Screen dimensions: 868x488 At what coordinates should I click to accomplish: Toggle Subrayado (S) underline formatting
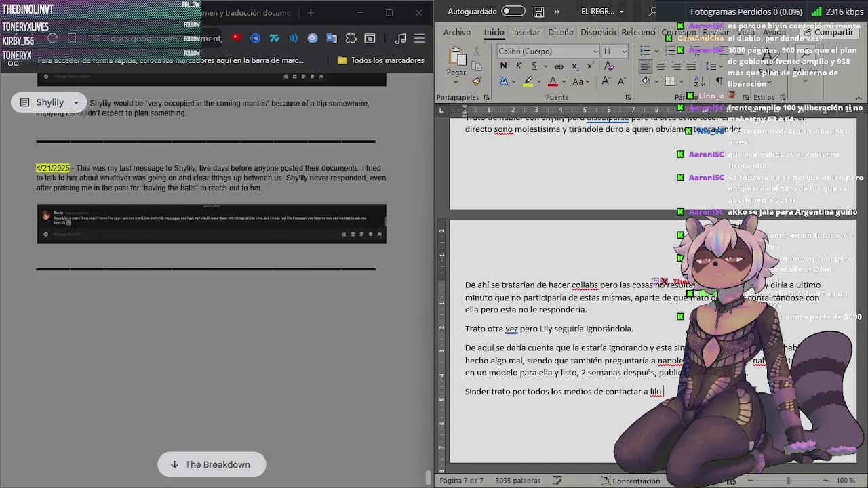[534, 66]
